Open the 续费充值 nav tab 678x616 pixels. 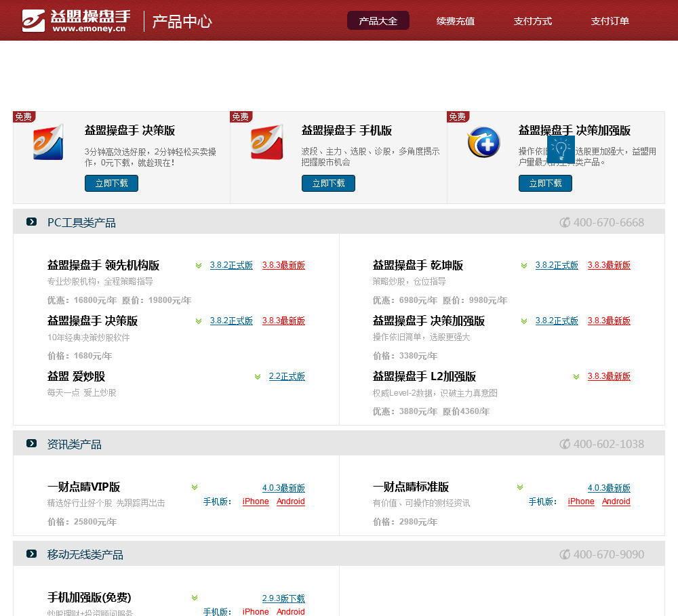(x=456, y=21)
